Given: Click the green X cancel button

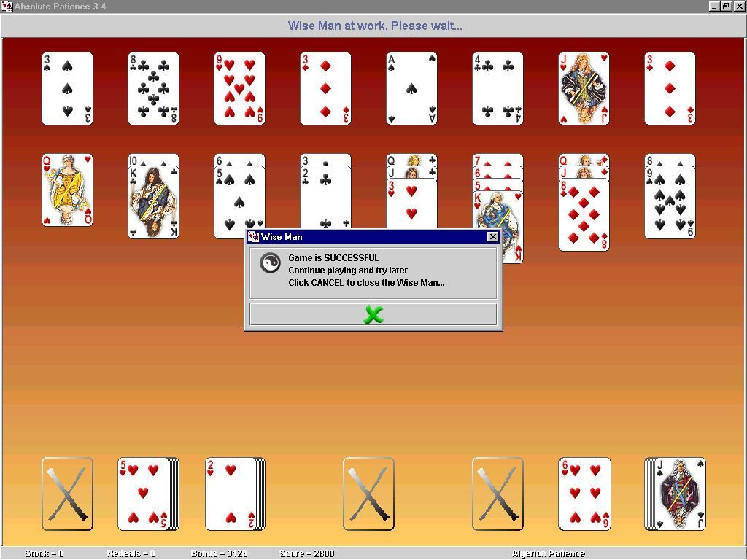Looking at the screenshot, I should click(373, 314).
